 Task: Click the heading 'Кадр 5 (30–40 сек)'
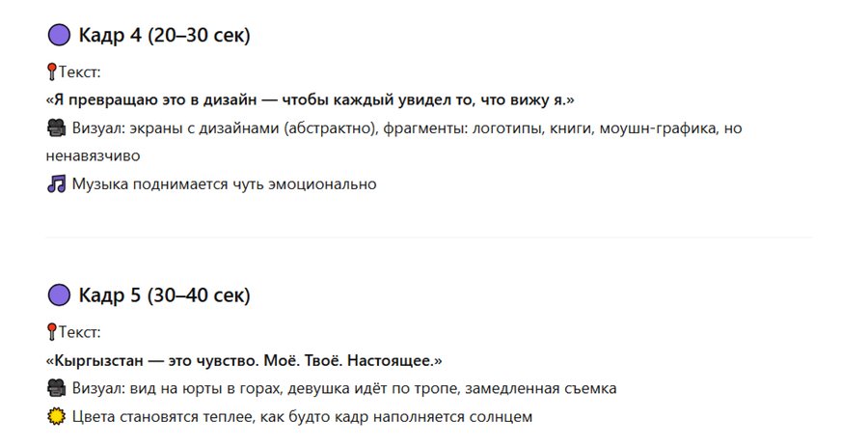click(165, 294)
